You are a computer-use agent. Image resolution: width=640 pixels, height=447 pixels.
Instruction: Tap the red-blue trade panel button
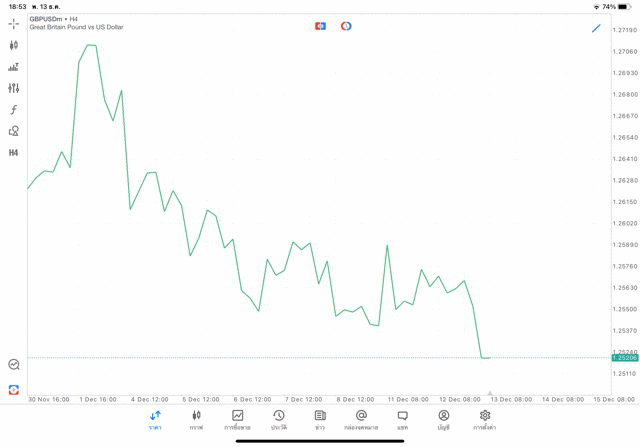tap(320, 26)
